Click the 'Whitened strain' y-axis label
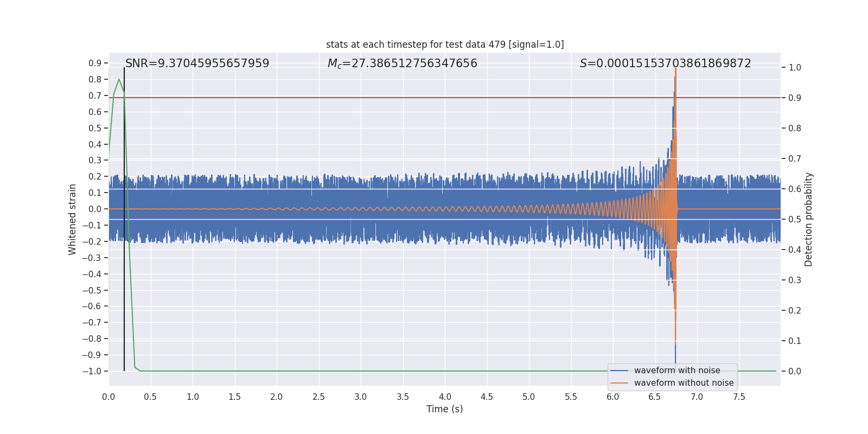868x434 pixels. coord(72,219)
